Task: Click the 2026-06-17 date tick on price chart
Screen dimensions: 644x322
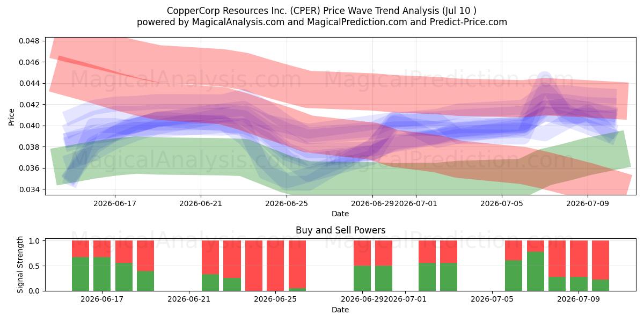Action: (x=115, y=203)
